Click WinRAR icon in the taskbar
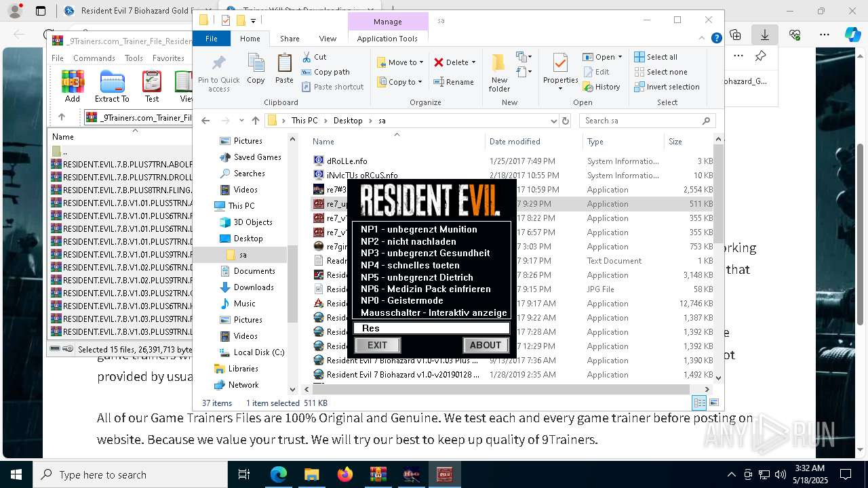The width and height of the screenshot is (868, 488). (x=378, y=474)
